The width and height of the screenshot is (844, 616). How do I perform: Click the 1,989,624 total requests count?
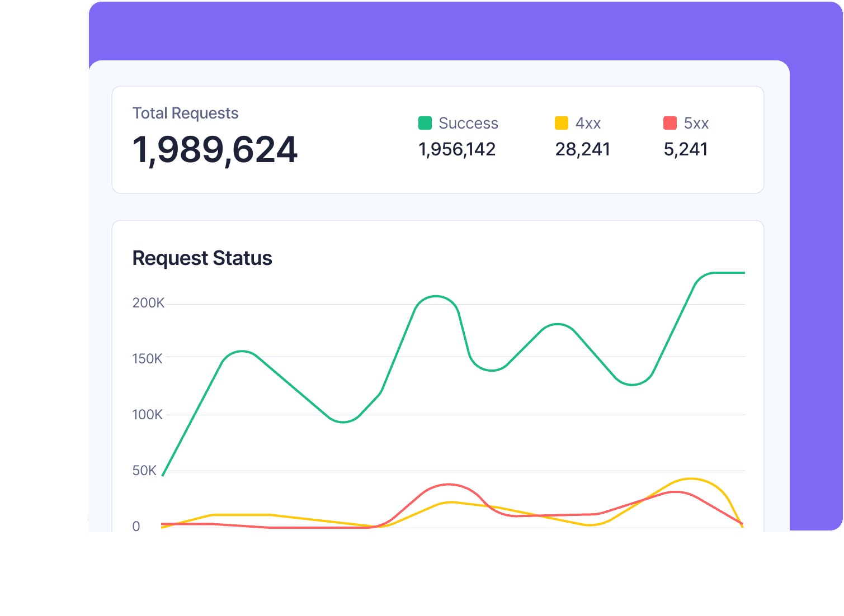pyautogui.click(x=215, y=149)
